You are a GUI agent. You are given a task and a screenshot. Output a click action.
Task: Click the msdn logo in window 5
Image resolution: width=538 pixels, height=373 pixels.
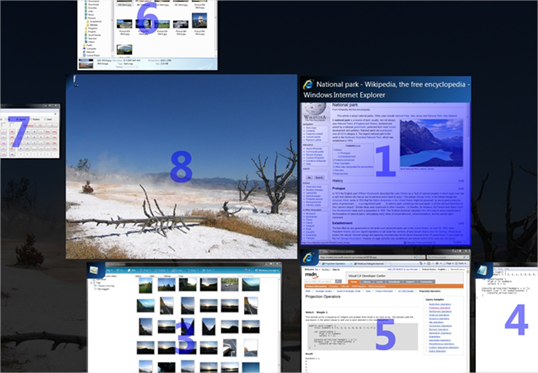click(x=311, y=275)
